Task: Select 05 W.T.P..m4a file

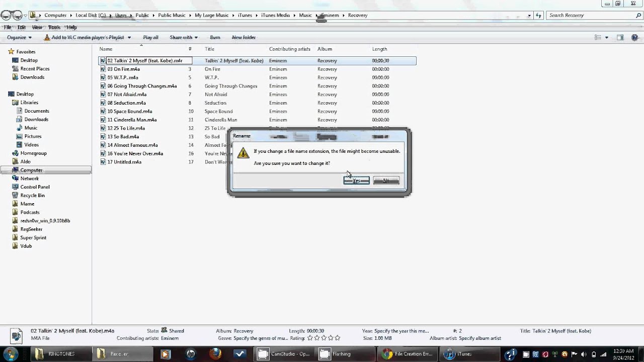Action: point(122,78)
